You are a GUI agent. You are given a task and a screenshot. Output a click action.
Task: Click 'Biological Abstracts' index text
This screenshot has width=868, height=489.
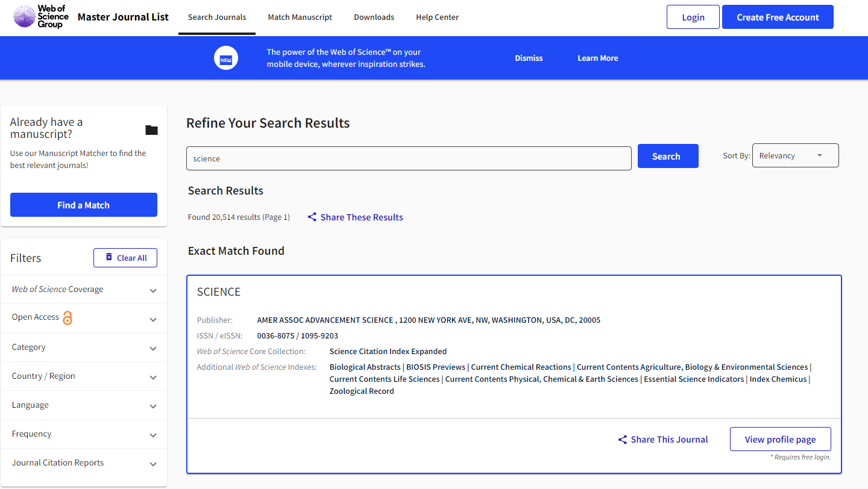point(365,367)
